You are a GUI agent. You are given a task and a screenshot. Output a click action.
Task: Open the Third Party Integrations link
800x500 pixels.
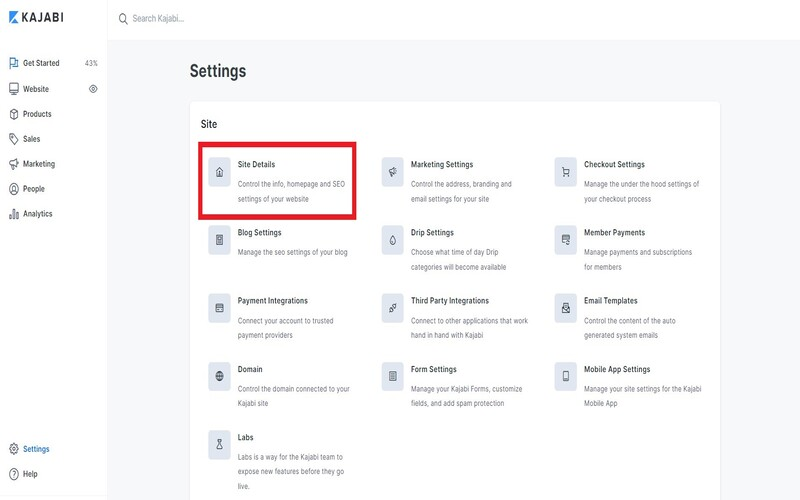449,301
